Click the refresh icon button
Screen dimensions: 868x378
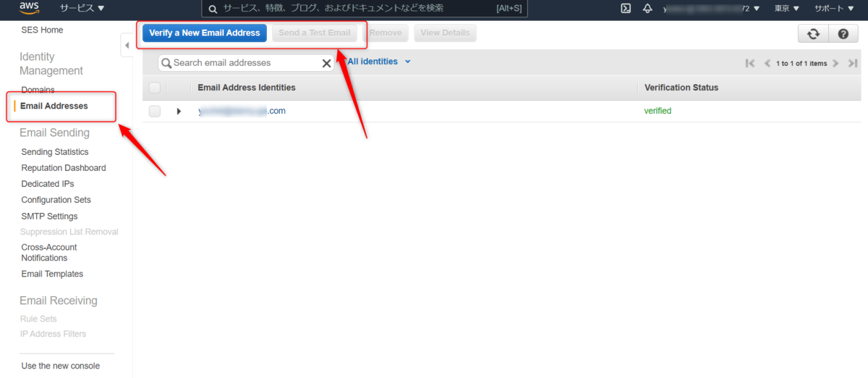tap(814, 33)
